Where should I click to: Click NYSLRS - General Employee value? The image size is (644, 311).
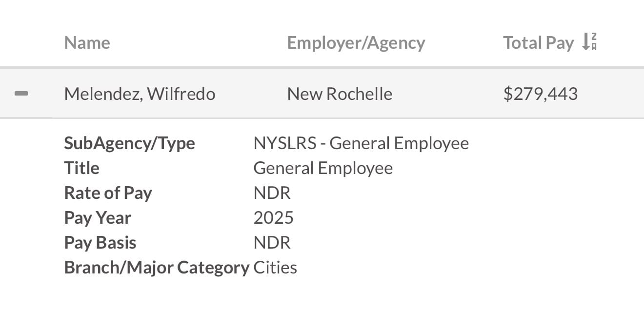pos(361,143)
